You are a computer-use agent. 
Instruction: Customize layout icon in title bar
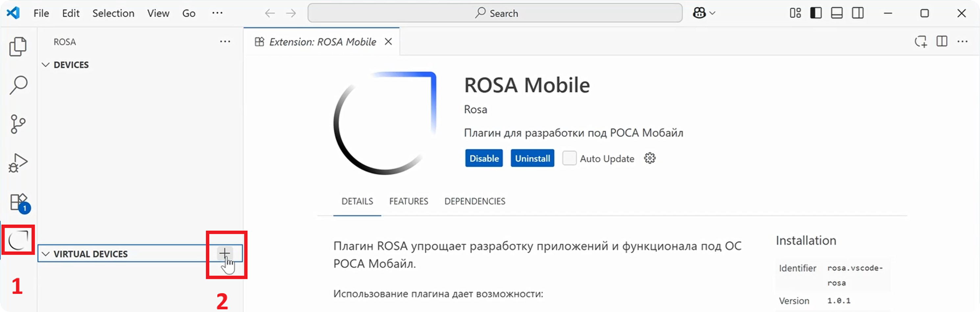tap(795, 13)
